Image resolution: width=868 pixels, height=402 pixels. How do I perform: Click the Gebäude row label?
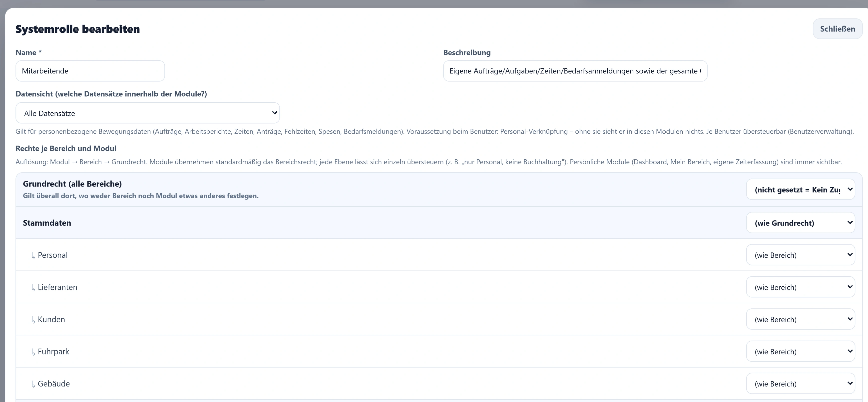tap(53, 384)
